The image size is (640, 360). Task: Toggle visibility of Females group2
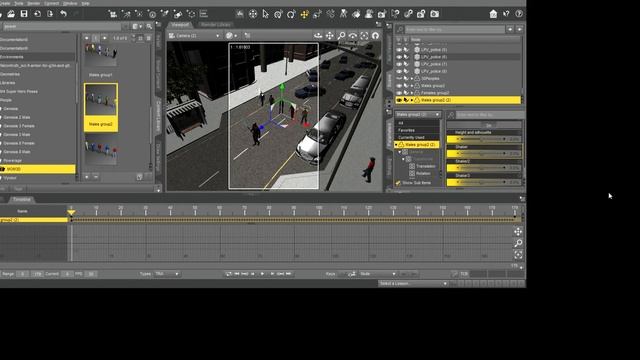coord(399,93)
